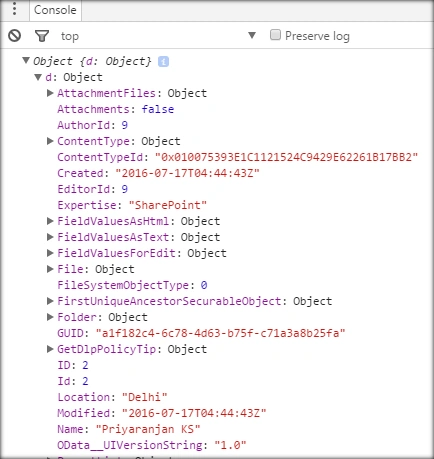Image resolution: width=434 pixels, height=459 pixels.
Task: Expand FirstUniqueAncestorSecurableObject node
Action: tap(50, 301)
